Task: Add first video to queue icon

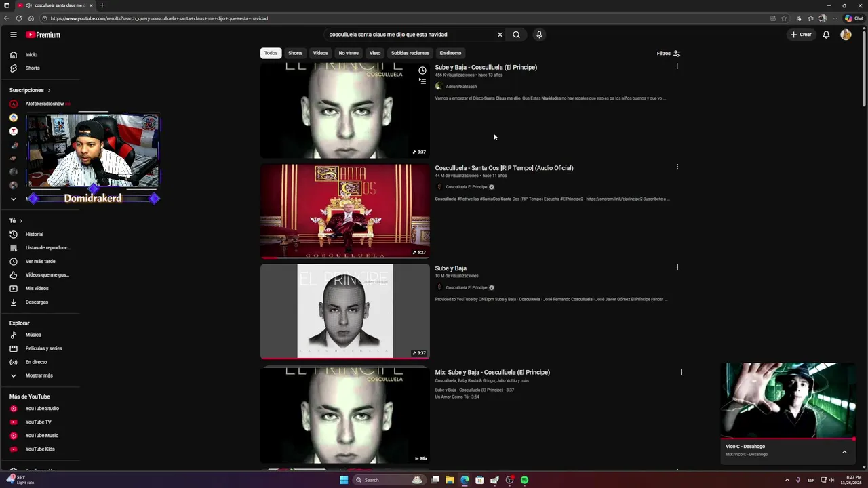Action: [422, 81]
